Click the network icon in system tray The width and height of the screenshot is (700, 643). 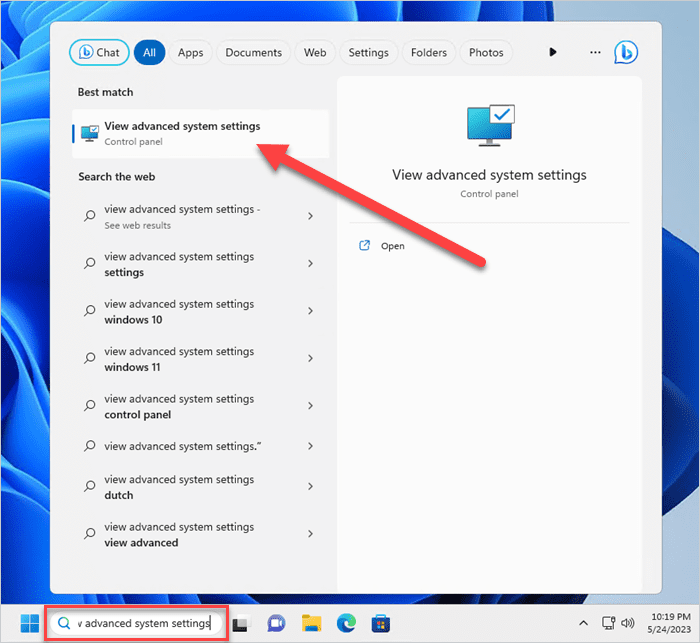click(608, 623)
